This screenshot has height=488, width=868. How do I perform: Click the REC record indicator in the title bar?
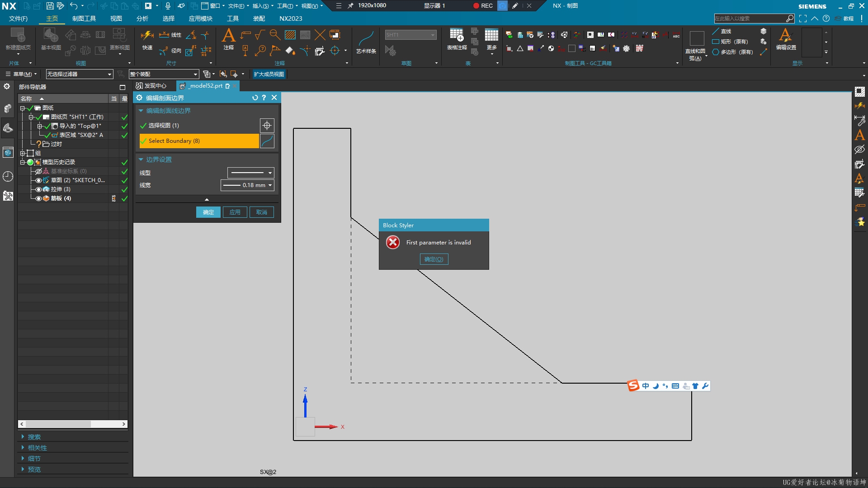coord(483,6)
